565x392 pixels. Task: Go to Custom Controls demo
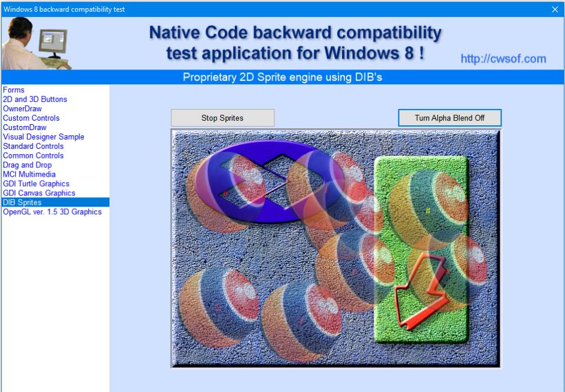31,118
